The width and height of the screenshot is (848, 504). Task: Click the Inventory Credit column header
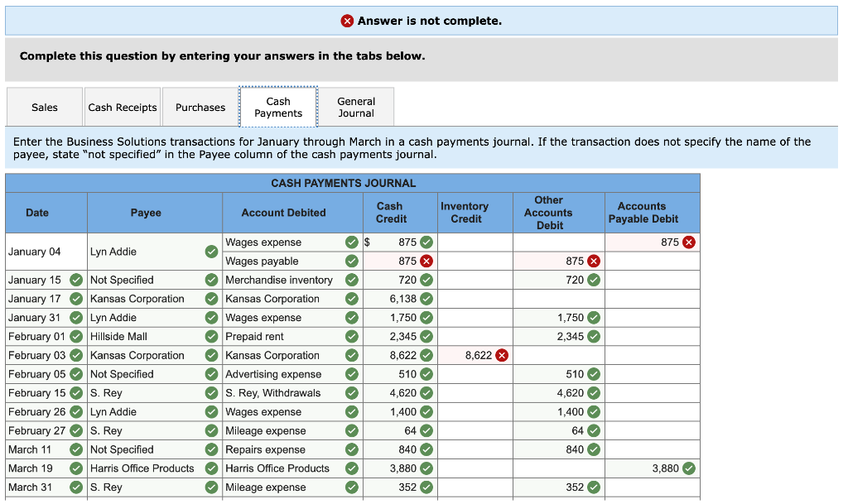pos(475,213)
